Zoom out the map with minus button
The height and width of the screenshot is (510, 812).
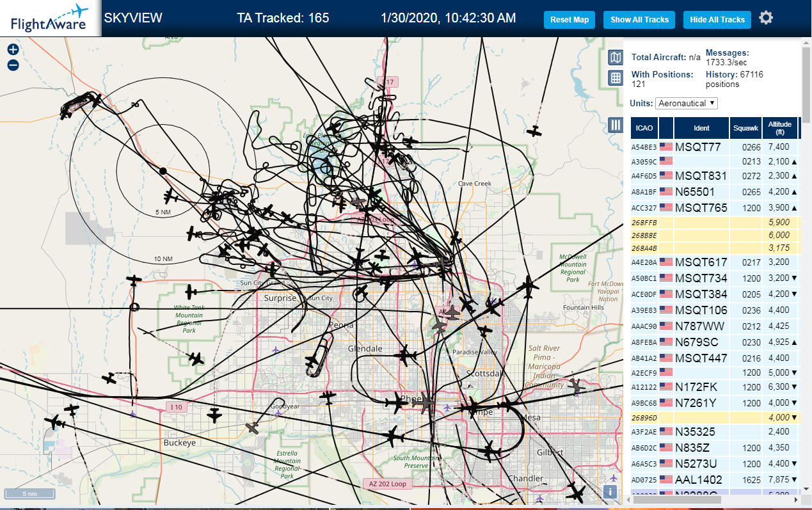click(x=13, y=65)
